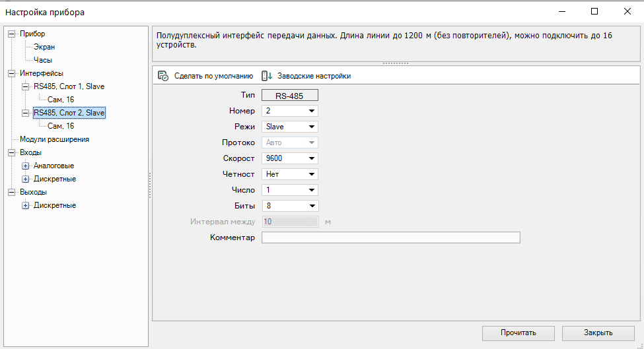
Task: Select 'Экран' in the tree
Action: coord(44,47)
